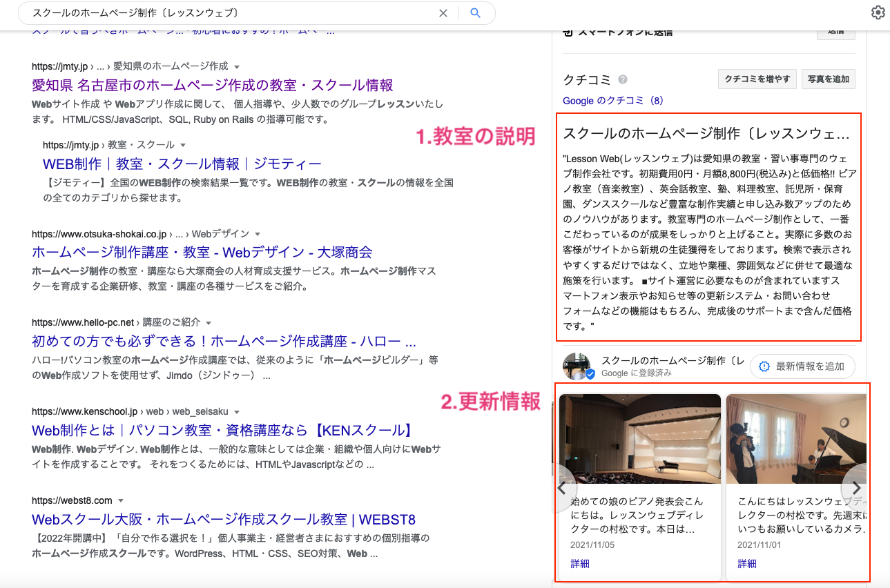Show next post with right carousel arrow
The width and height of the screenshot is (890, 588).
point(856,487)
